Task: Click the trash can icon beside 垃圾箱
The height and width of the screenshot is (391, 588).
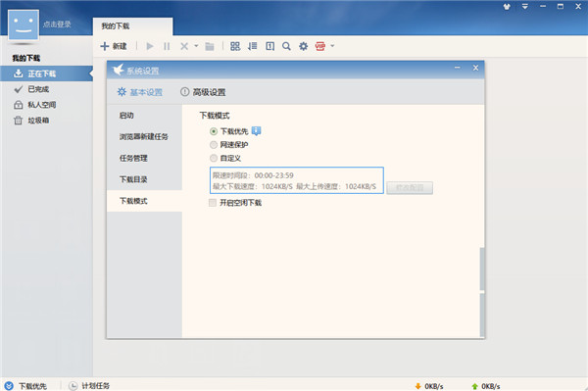Action: tap(18, 121)
